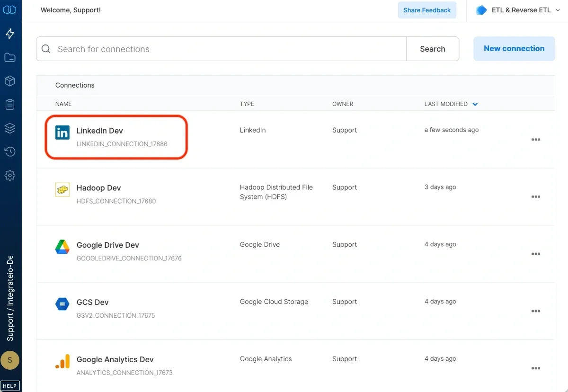This screenshot has height=392, width=568.
Task: Click the New connection button
Action: click(514, 48)
